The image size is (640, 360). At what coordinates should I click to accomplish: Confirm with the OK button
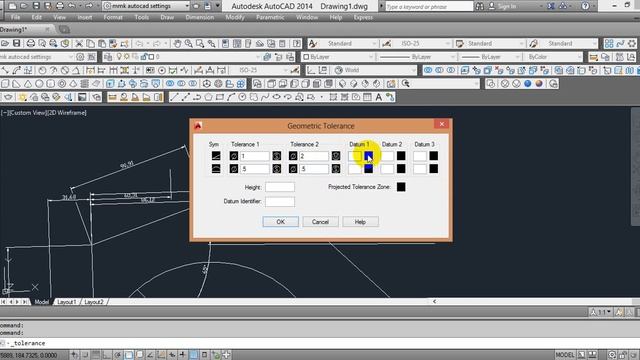pyautogui.click(x=280, y=222)
